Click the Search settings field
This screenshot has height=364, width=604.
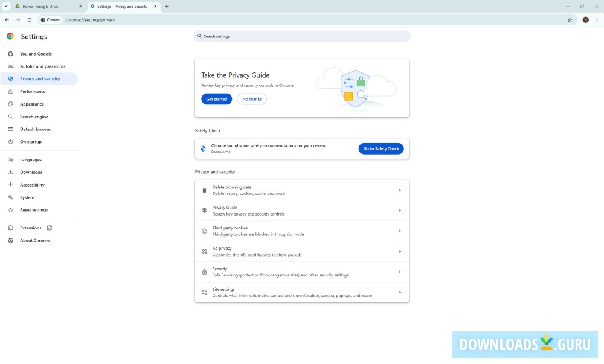click(302, 36)
